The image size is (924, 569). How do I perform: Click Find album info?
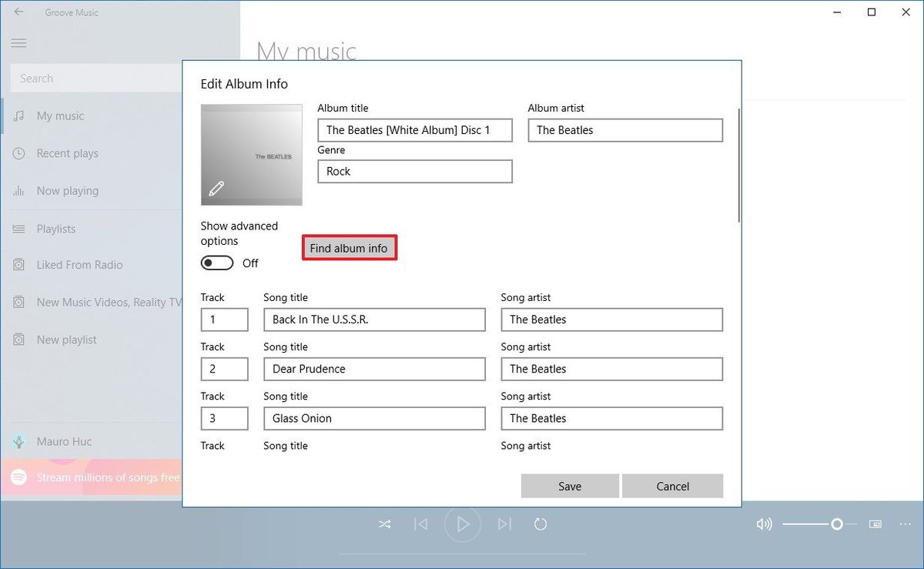(349, 248)
